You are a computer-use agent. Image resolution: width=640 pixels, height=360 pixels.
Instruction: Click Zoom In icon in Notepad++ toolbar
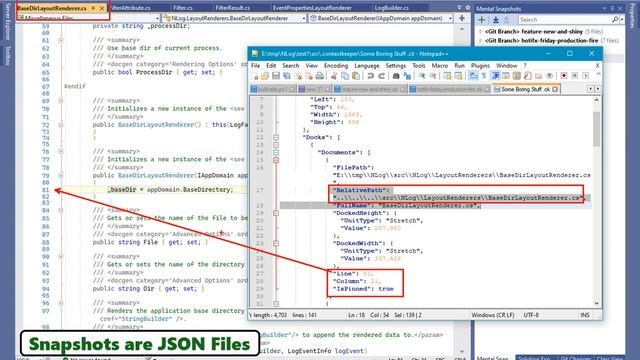(422, 76)
